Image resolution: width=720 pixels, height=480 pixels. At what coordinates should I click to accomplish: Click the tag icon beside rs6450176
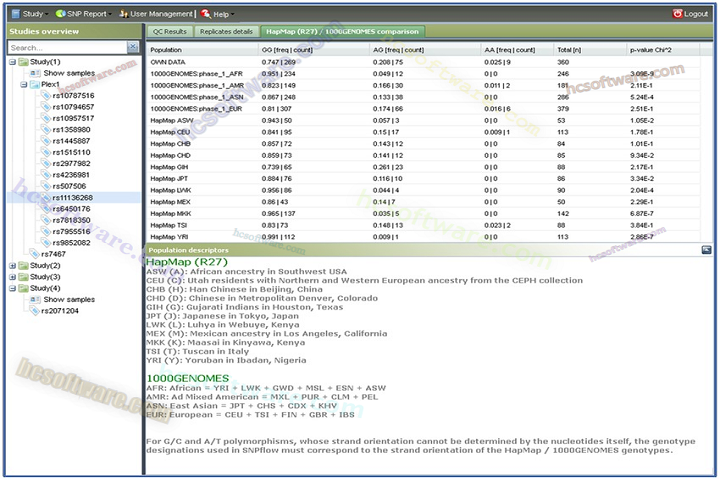click(46, 209)
